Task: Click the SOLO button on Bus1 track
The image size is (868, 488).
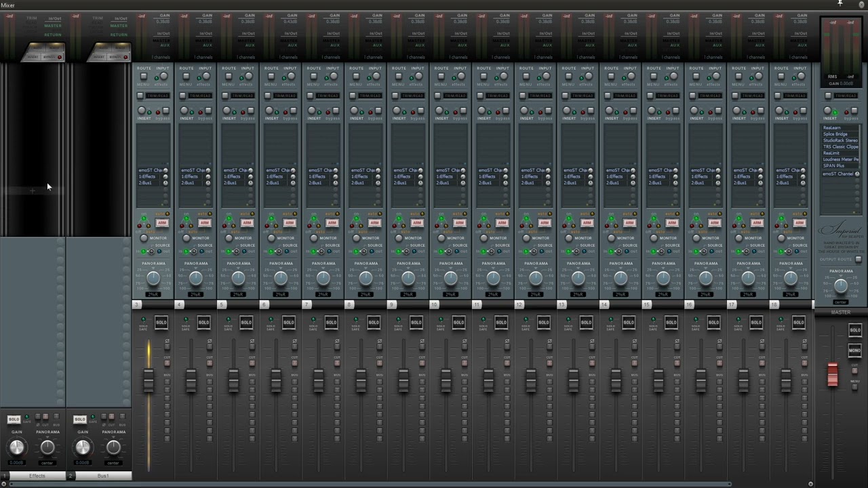Action: click(x=80, y=420)
